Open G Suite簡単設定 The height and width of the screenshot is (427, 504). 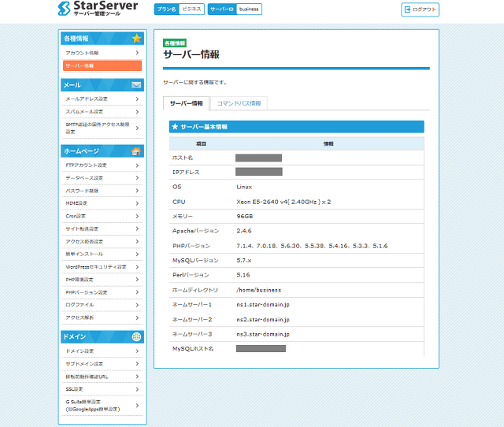click(102, 406)
